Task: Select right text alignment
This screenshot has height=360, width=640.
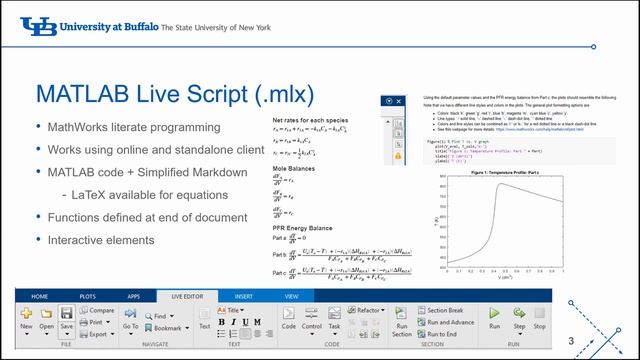Action: (x=269, y=334)
